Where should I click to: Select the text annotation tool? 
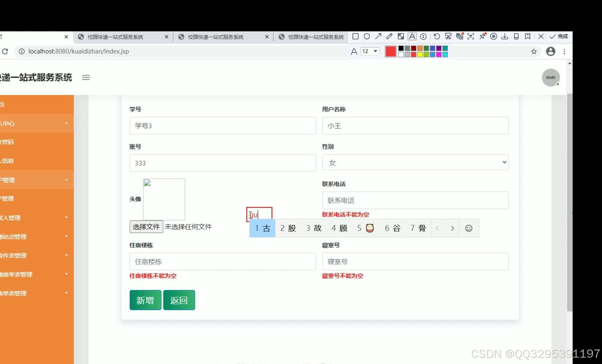pos(412,36)
